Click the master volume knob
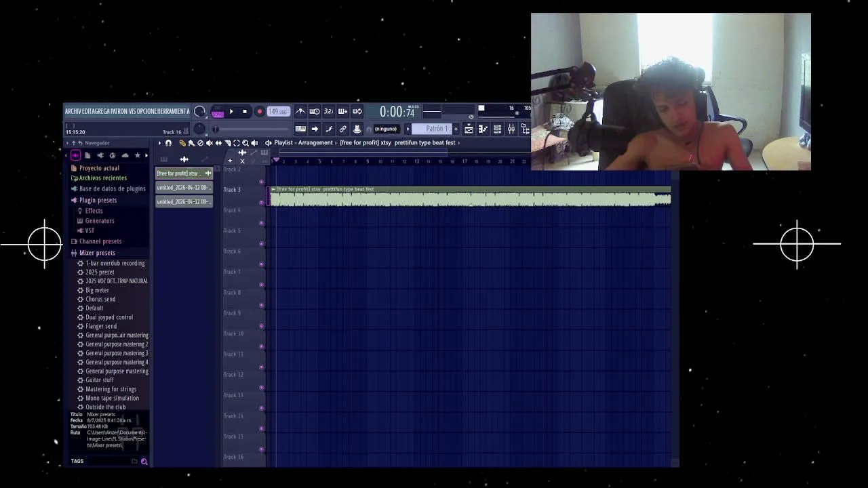 [199, 111]
